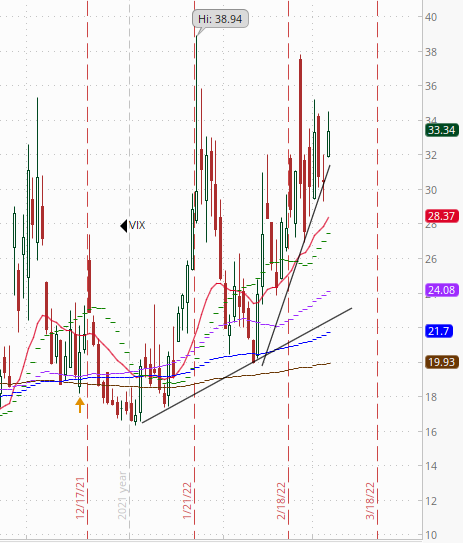
Task: Click the 30 price axis label
Action: point(431,190)
